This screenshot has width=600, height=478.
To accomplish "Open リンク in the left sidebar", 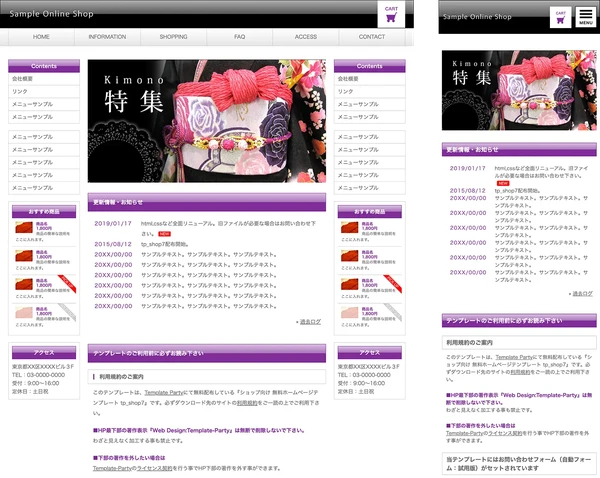I will pyautogui.click(x=44, y=91).
